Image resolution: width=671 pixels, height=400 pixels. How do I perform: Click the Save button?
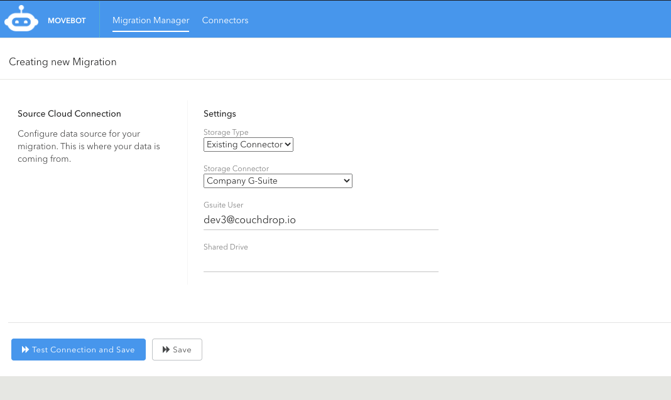[x=177, y=350]
